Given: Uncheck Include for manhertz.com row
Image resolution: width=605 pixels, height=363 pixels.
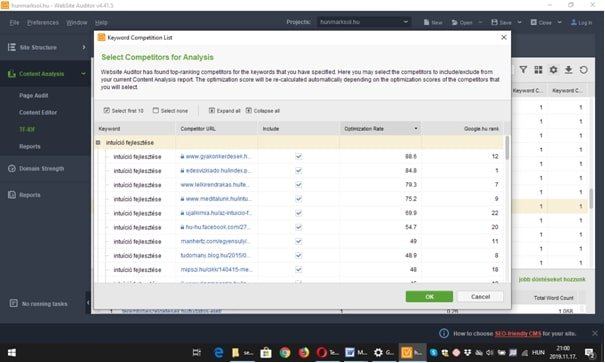Looking at the screenshot, I should coord(298,241).
